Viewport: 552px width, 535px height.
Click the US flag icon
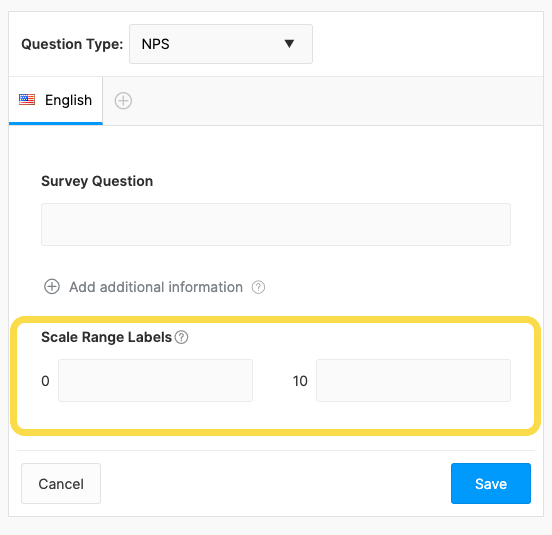coord(27,100)
